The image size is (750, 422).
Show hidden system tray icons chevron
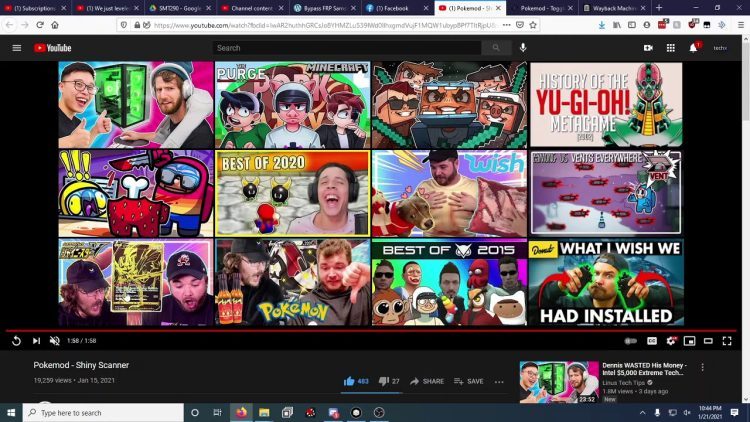pyautogui.click(x=642, y=412)
